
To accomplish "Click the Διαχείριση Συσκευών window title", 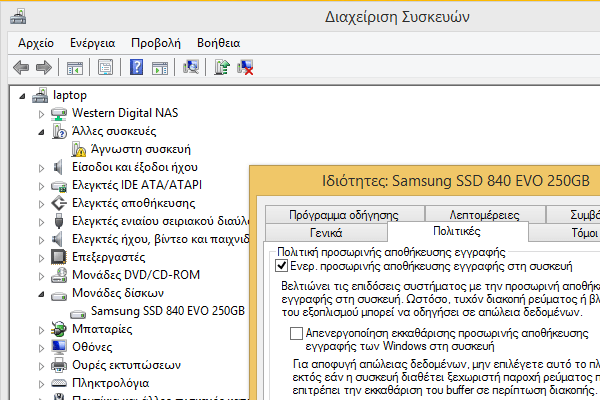I will click(397, 17).
